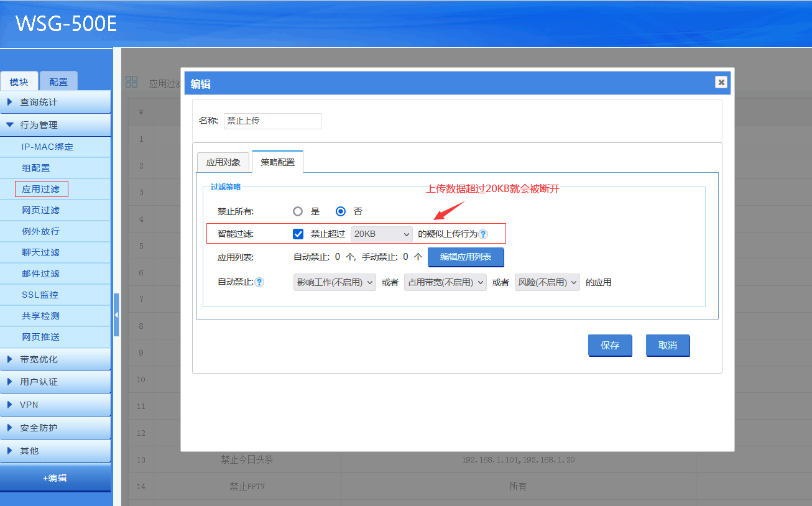Click the grid icon beside 应用过滤 heading
The image size is (812, 506).
tap(131, 82)
